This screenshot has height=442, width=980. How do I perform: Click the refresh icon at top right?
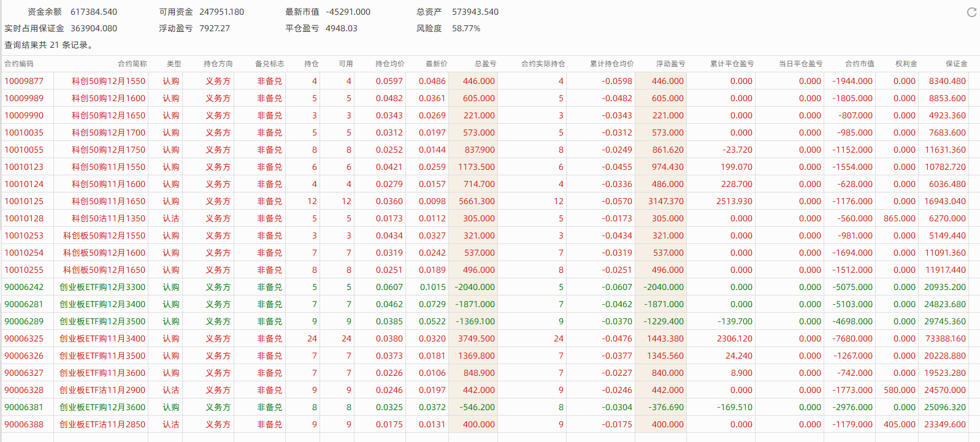click(971, 12)
